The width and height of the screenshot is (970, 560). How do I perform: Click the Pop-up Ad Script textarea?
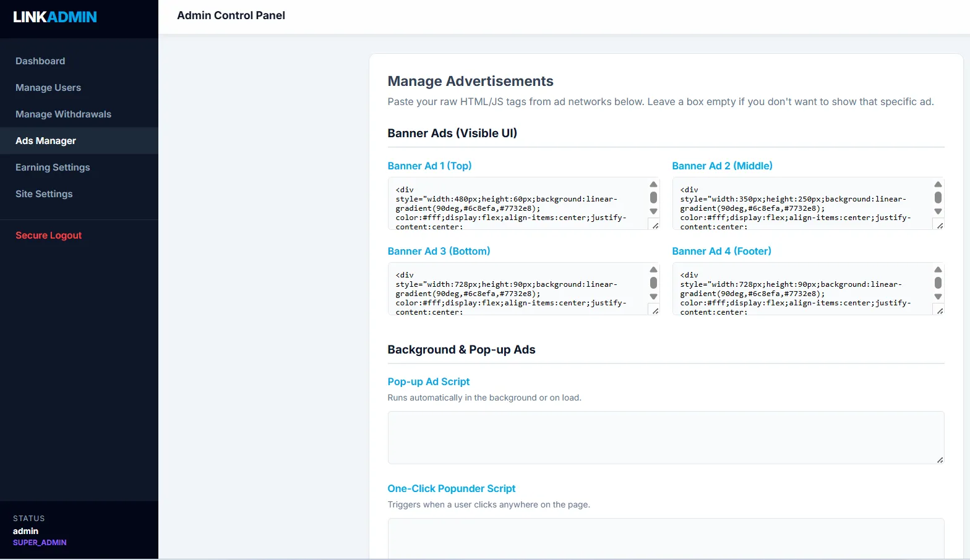click(x=666, y=438)
